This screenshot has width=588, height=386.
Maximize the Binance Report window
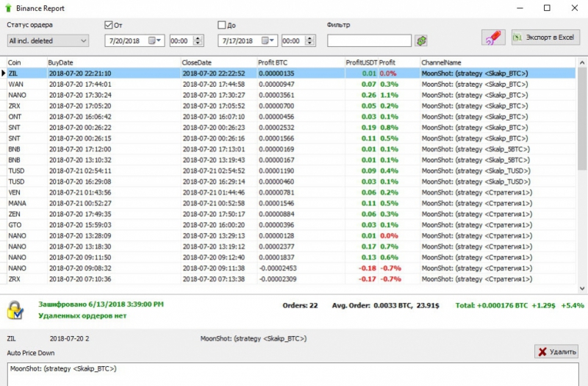point(547,8)
